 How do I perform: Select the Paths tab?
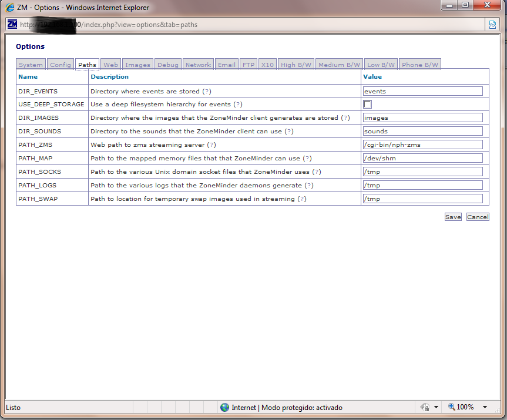coord(88,65)
